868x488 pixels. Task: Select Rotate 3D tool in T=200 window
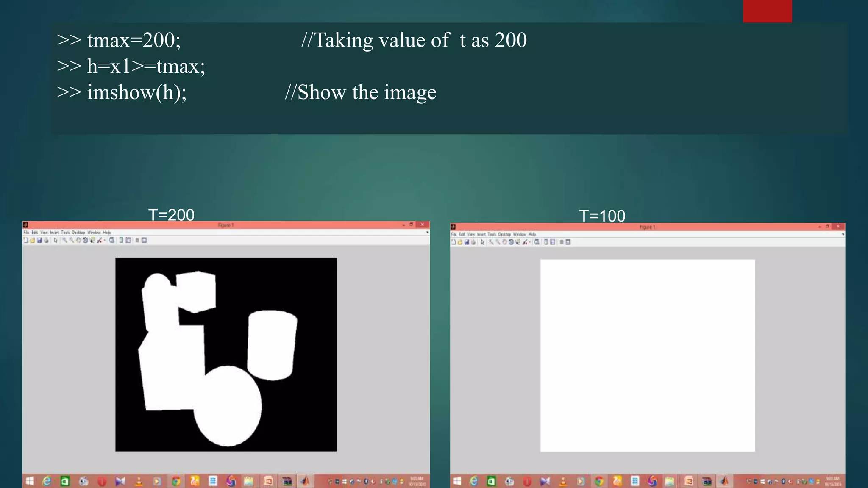click(x=85, y=240)
